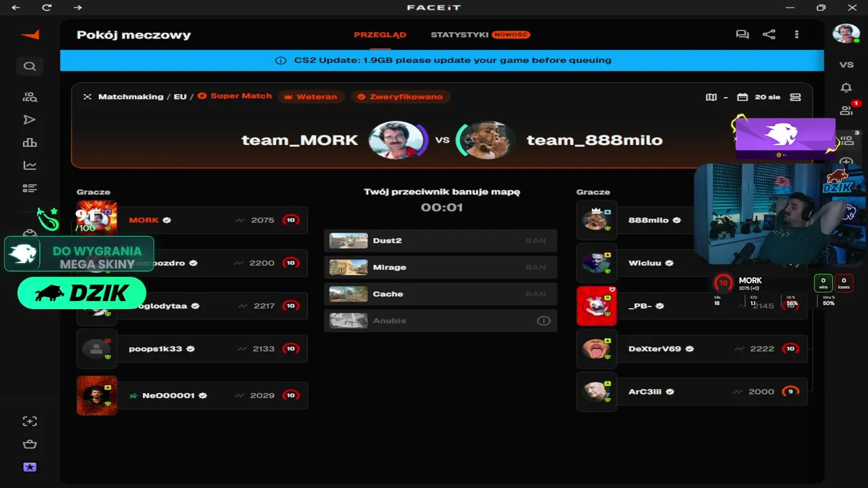Click the level 10 badge on poops1k33's row
The width and height of the screenshot is (868, 488).
(x=291, y=349)
